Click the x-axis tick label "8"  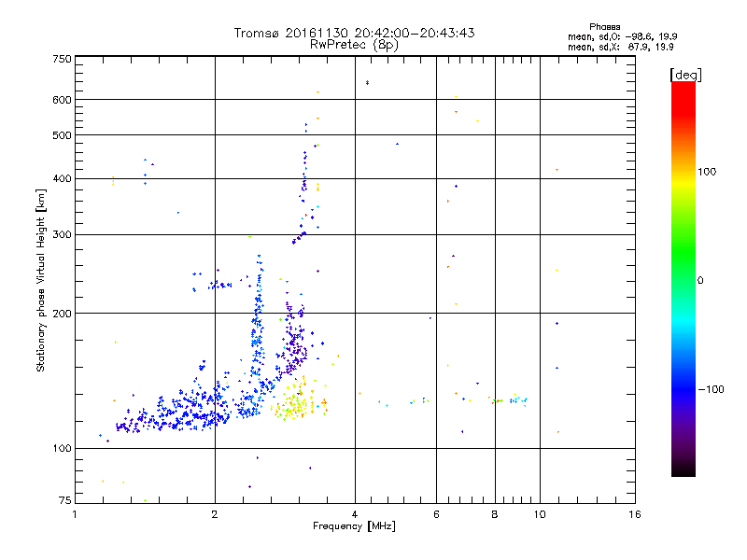click(x=495, y=514)
